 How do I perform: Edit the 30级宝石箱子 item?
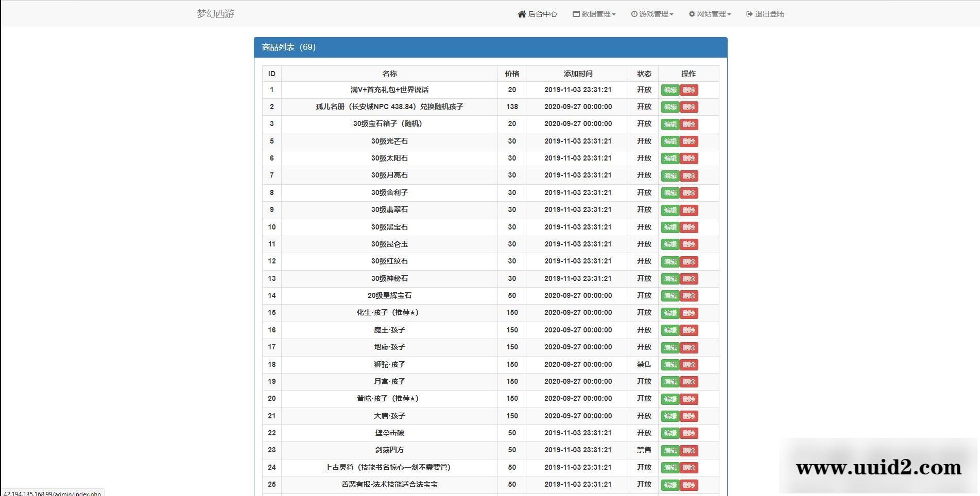(x=670, y=124)
